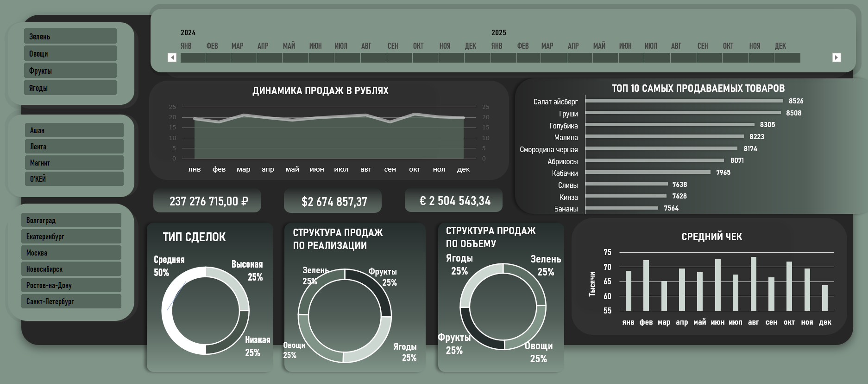Select the Ягоды slicer button
868x384 pixels.
[70, 88]
